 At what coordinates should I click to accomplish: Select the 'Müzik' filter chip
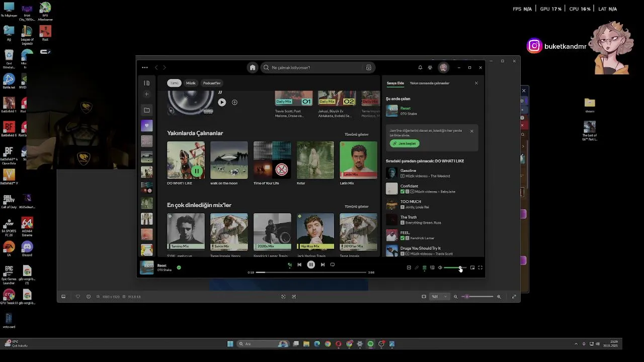pyautogui.click(x=191, y=83)
